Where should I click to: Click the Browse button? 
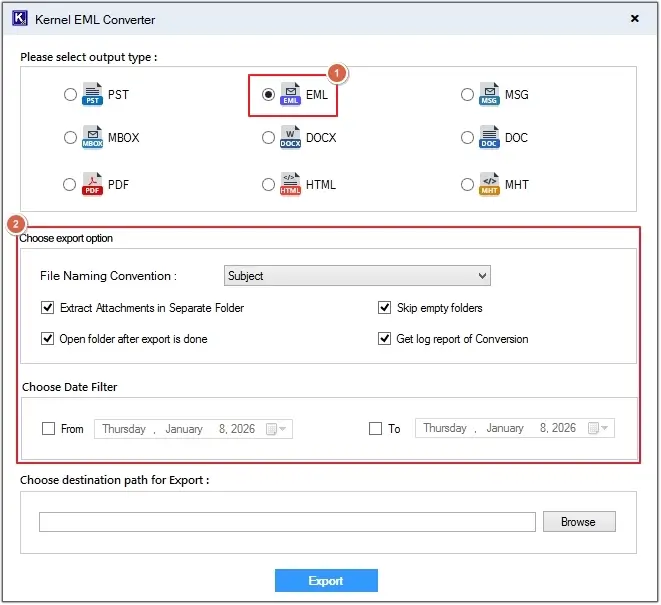579,522
